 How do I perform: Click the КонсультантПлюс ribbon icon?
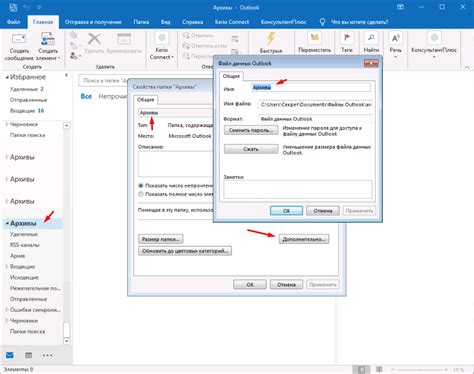(434, 38)
